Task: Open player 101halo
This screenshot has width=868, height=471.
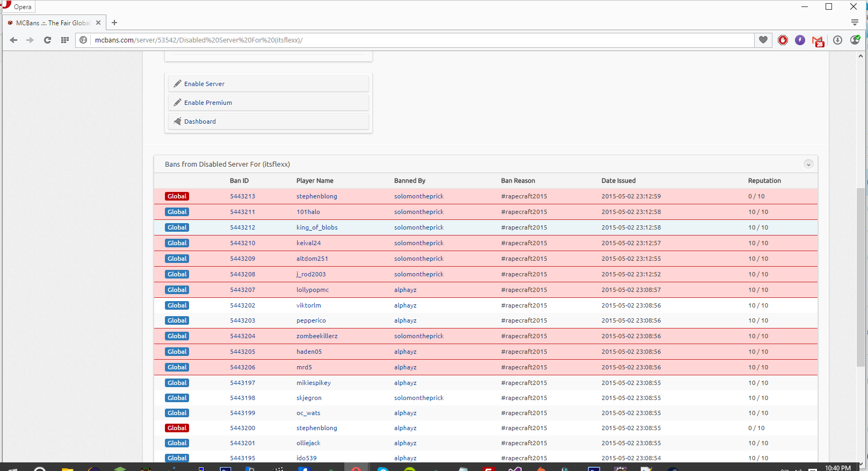Action: [308, 212]
